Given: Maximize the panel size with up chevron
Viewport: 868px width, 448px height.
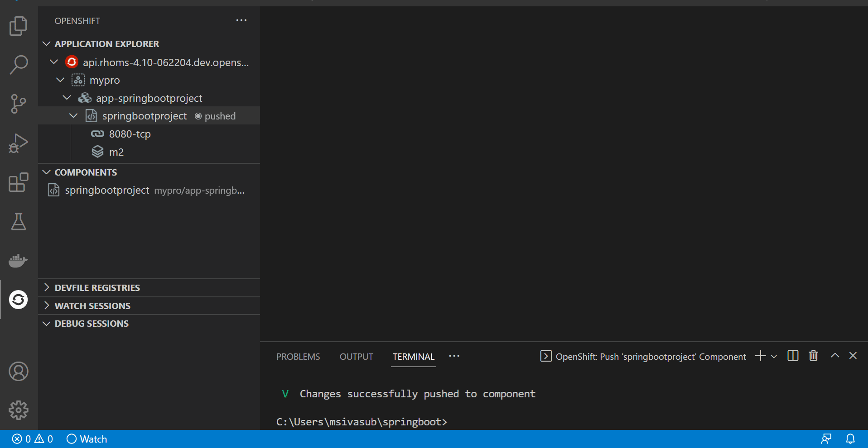Looking at the screenshot, I should pos(835,356).
